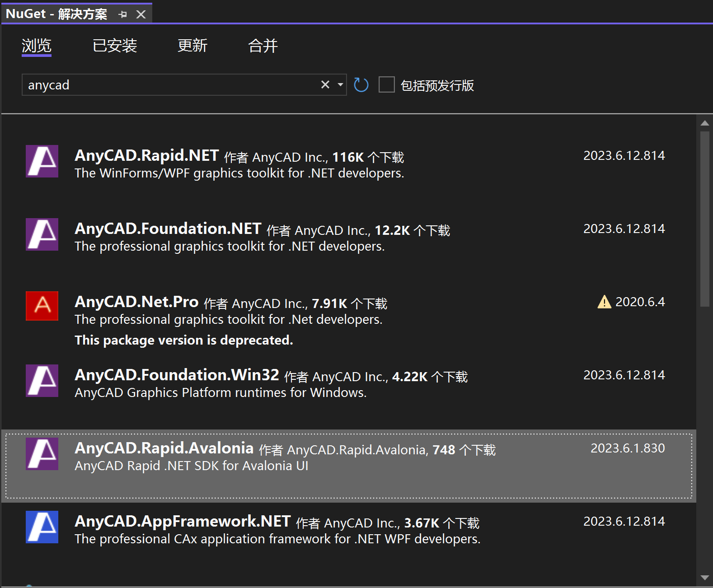The width and height of the screenshot is (713, 588).
Task: Click the deprecated warning icon beside 2020.6.4
Action: pyautogui.click(x=604, y=302)
